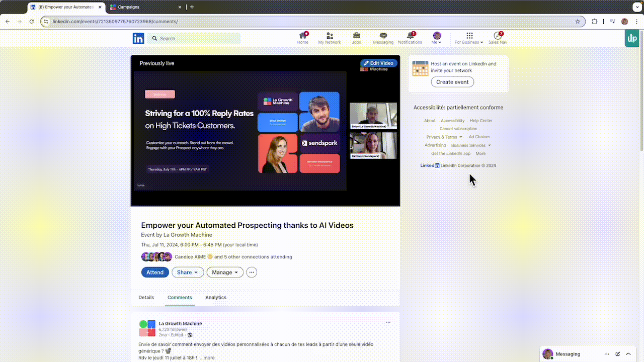This screenshot has height=362, width=644.
Task: Open the Me profile dropdown
Action: [437, 38]
